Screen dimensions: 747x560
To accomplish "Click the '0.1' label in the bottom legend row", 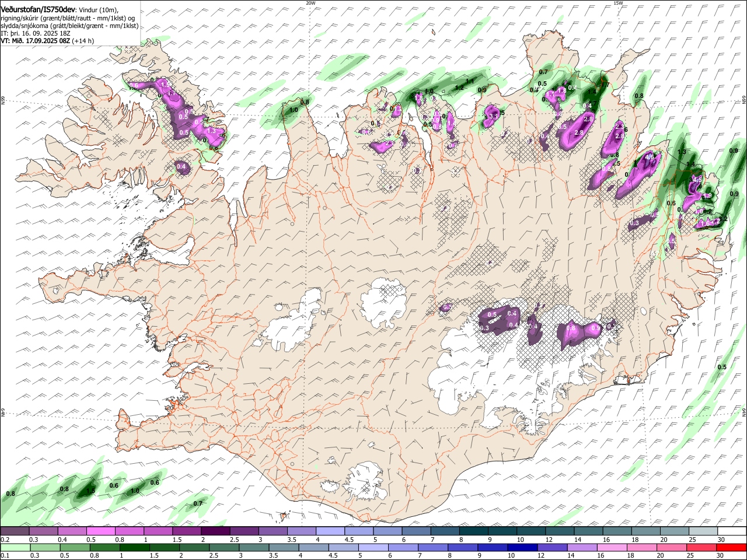I will click(x=5, y=556).
